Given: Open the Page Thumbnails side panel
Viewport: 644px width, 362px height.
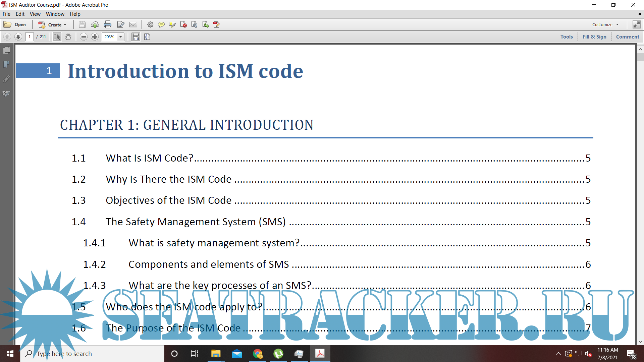Looking at the screenshot, I should tap(6, 50).
